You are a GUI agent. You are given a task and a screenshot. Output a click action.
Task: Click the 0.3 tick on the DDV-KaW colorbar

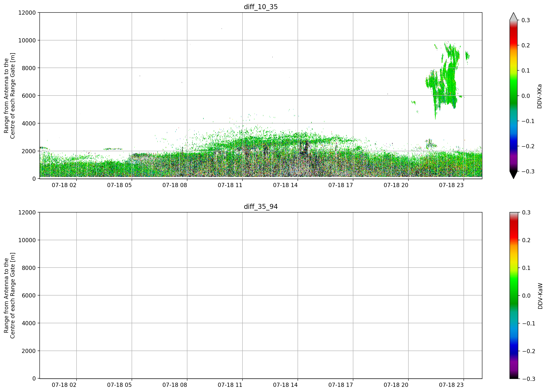pos(526,212)
